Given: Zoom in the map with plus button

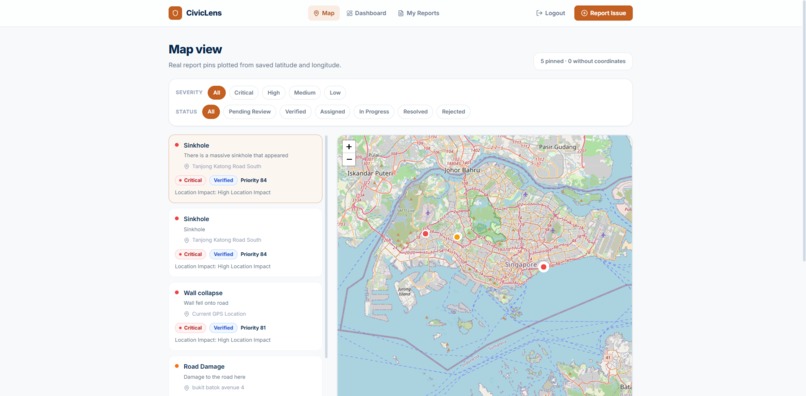Looking at the screenshot, I should 349,147.
